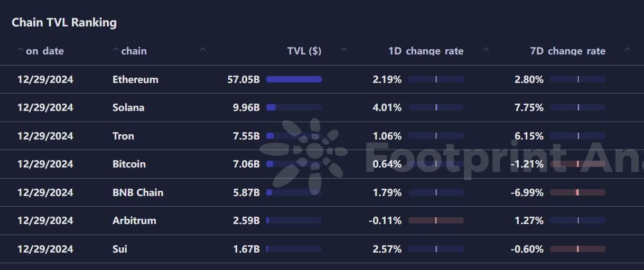The height and width of the screenshot is (270, 644).
Task: Sort by the "1D change rate" header text
Action: tap(426, 51)
